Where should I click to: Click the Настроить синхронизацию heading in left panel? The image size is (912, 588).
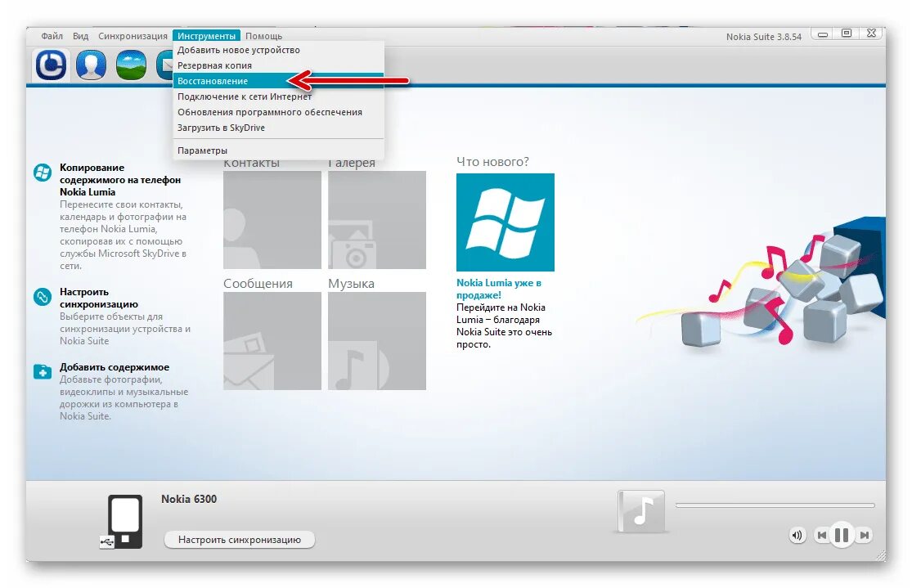99,298
